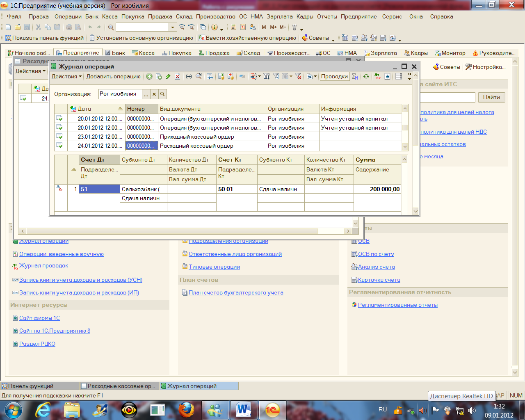The image size is (525, 420).
Task: Switch to Панель функций in the window bar
Action: pos(40,386)
